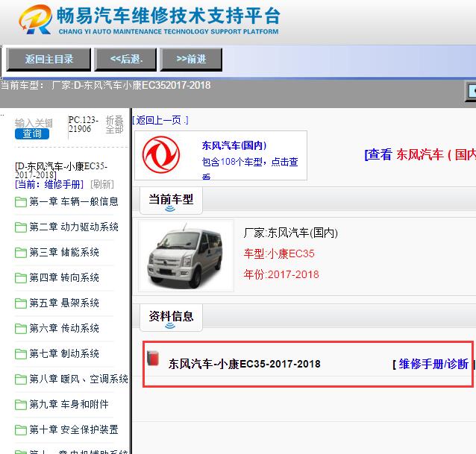The width and height of the screenshot is (476, 454).
Task: Expand 第六章 传动系统 chapter
Action: tap(64, 328)
